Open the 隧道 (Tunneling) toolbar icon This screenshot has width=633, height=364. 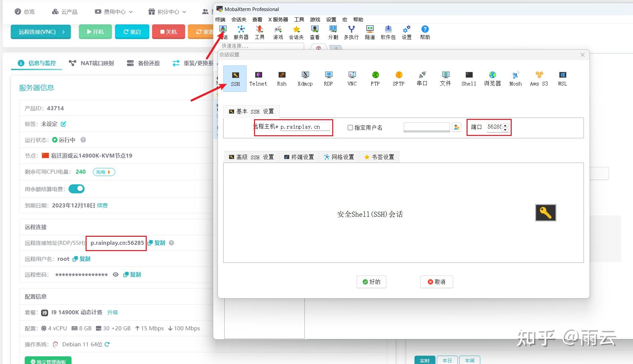(370, 32)
